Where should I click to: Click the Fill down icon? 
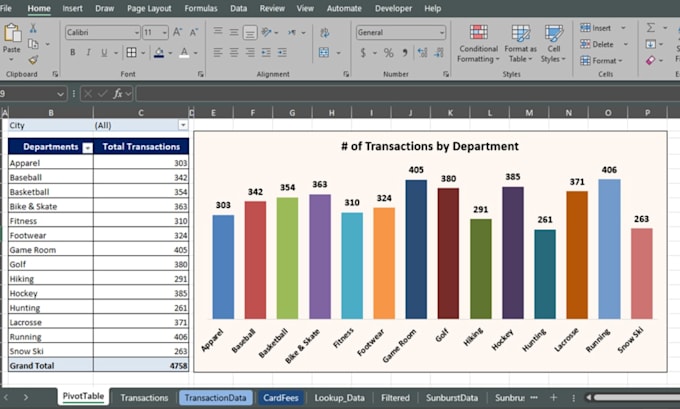651,44
